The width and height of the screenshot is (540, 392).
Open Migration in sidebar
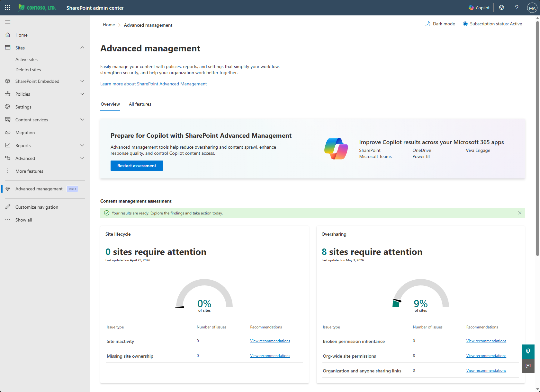click(25, 133)
